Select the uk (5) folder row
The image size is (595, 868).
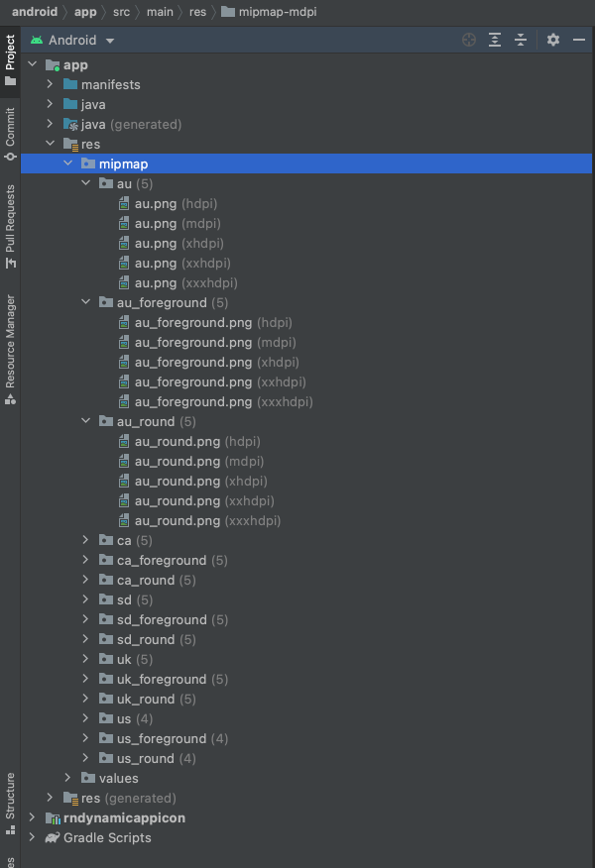click(x=305, y=659)
